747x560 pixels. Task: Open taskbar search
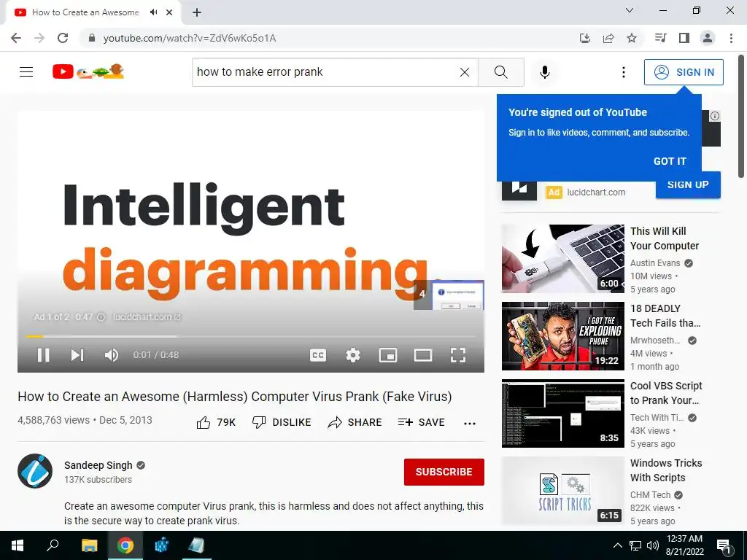[53, 545]
